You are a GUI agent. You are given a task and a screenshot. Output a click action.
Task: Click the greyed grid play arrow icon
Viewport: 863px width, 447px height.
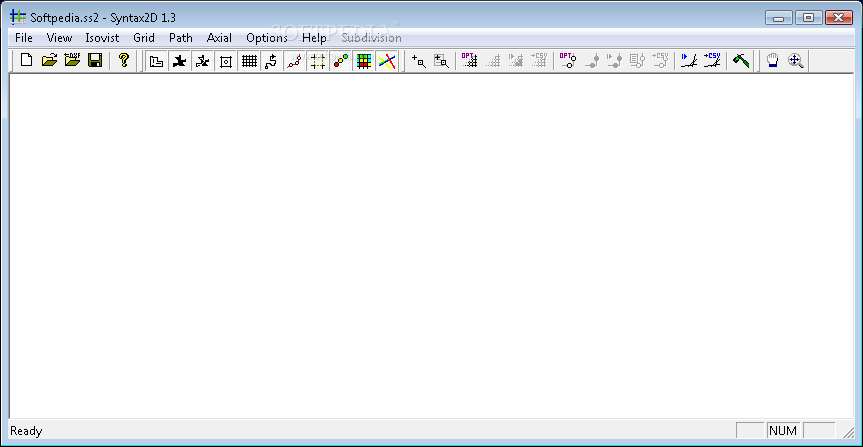coord(516,60)
